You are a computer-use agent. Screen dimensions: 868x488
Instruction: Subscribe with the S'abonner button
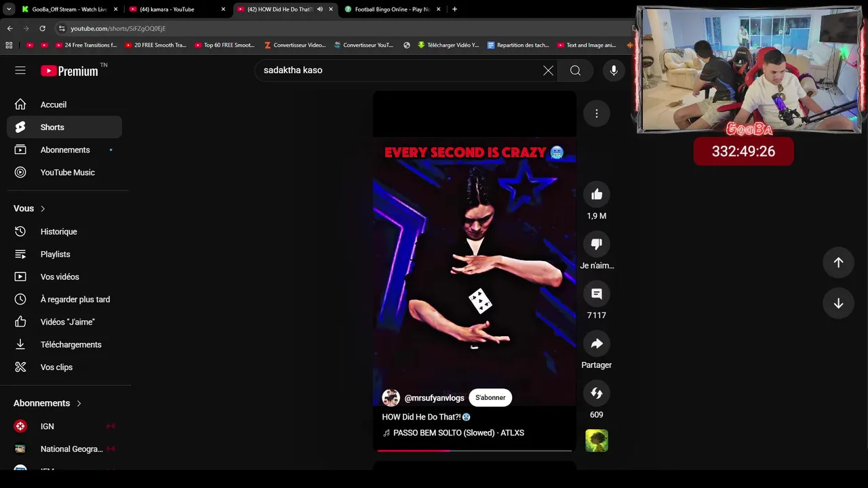point(490,398)
